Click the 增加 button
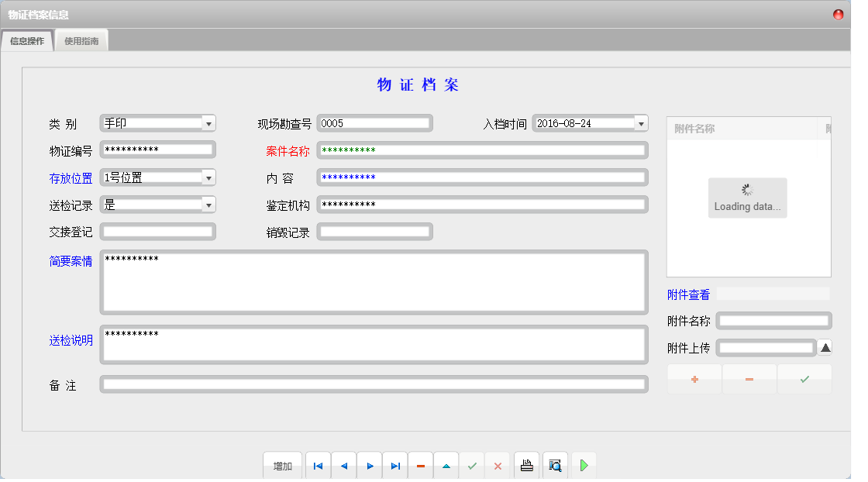 [282, 466]
